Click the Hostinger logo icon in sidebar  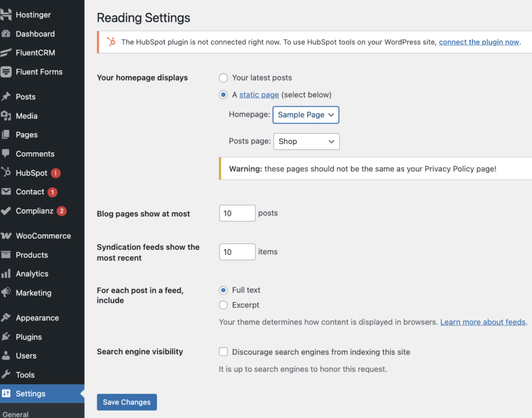point(6,15)
